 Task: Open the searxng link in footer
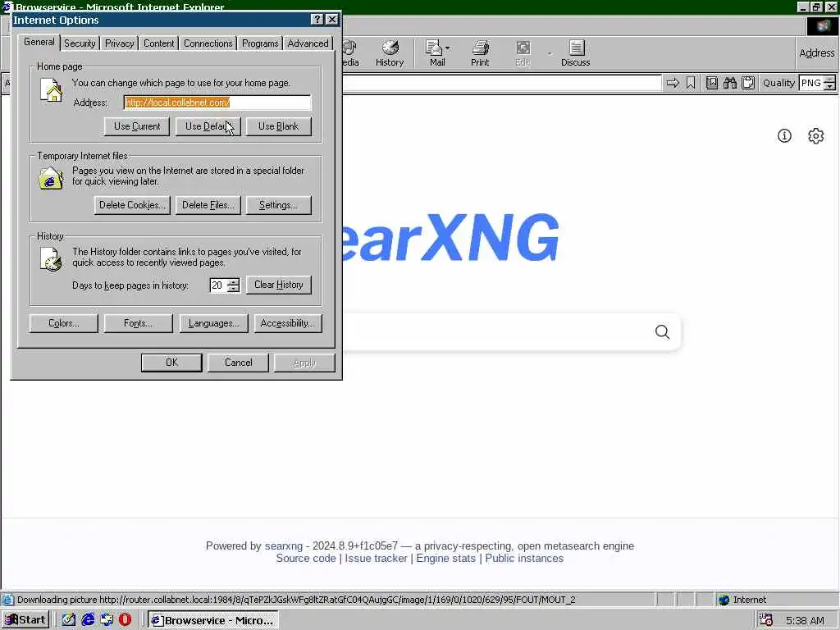point(283,546)
